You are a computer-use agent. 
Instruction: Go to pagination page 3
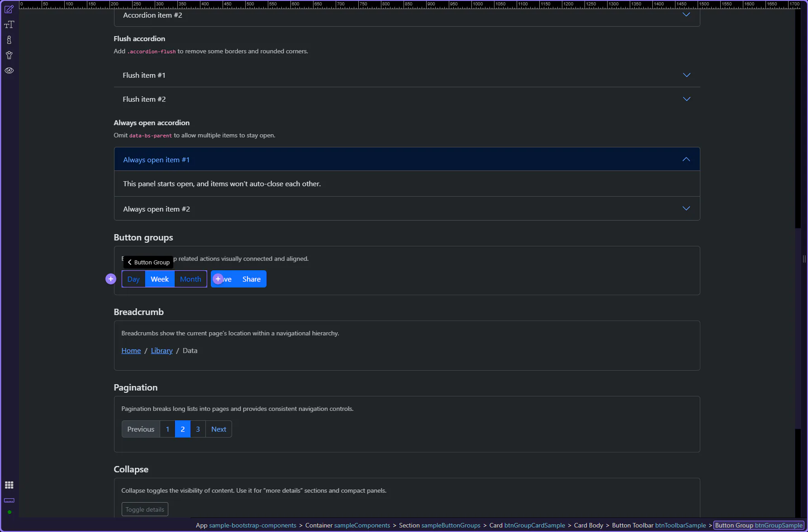click(198, 429)
